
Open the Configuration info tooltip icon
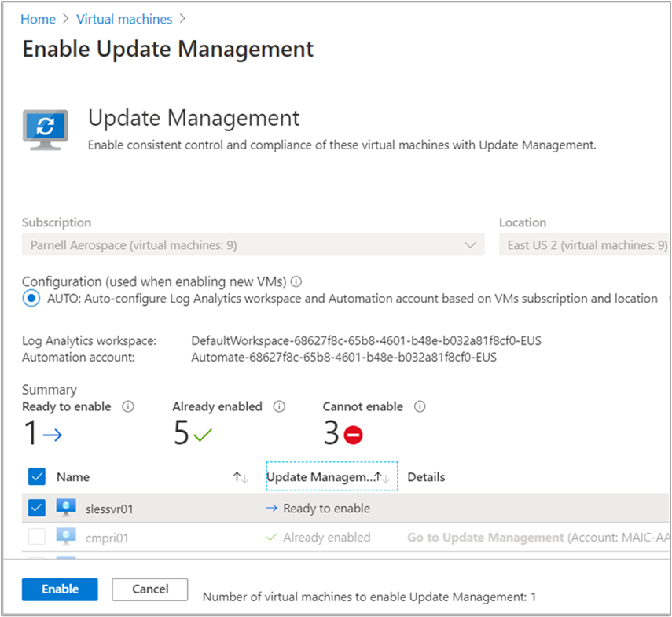pyautogui.click(x=296, y=281)
